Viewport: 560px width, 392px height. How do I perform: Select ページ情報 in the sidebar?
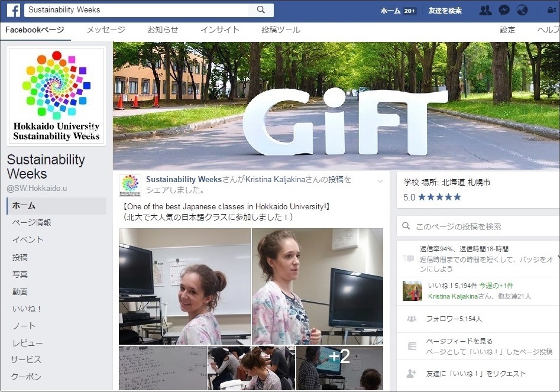tap(31, 222)
